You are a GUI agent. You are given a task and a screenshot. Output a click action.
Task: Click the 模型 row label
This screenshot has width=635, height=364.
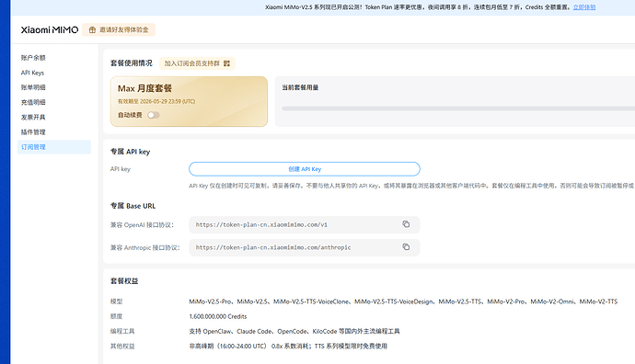click(x=116, y=301)
